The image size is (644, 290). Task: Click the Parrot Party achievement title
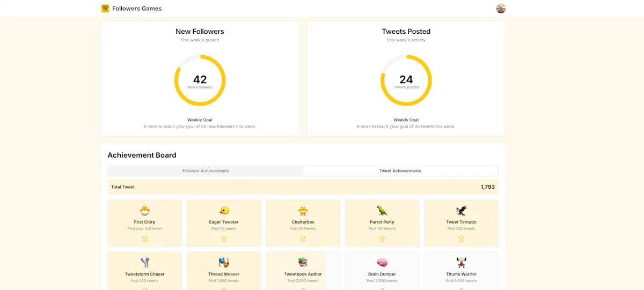pos(382,222)
